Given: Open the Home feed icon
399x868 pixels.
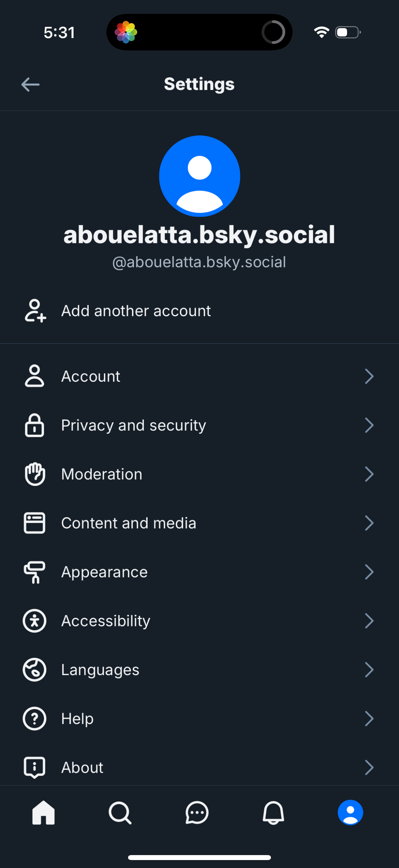Looking at the screenshot, I should (x=42, y=812).
